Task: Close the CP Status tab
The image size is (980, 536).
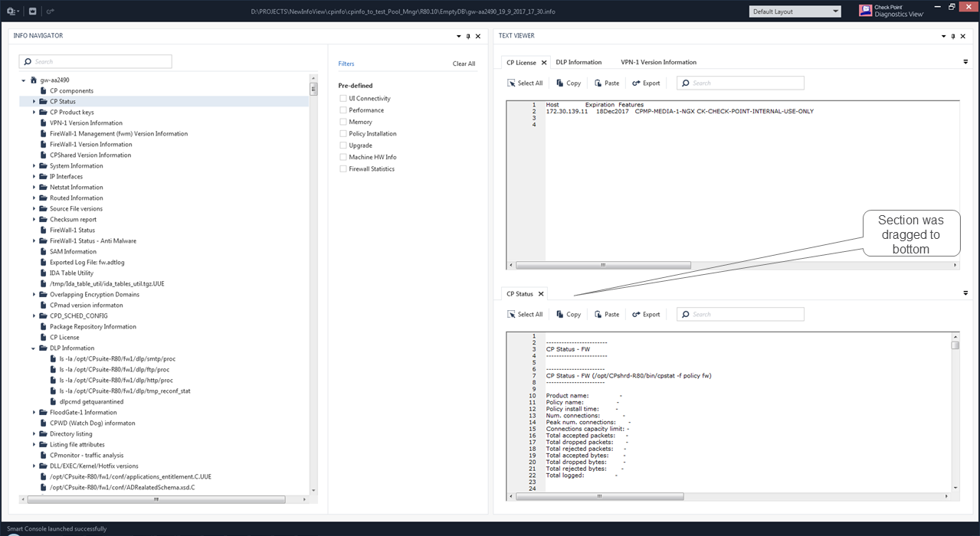Action: click(x=541, y=294)
